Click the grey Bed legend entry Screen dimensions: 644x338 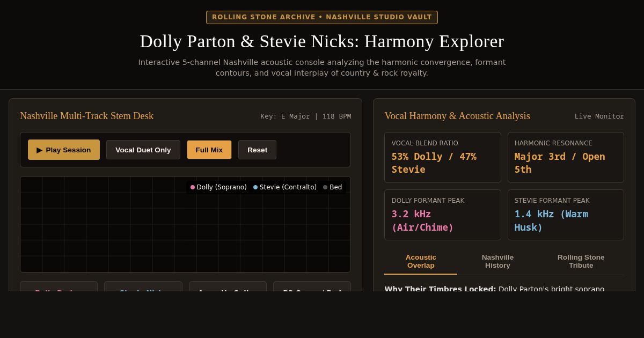[x=333, y=187]
